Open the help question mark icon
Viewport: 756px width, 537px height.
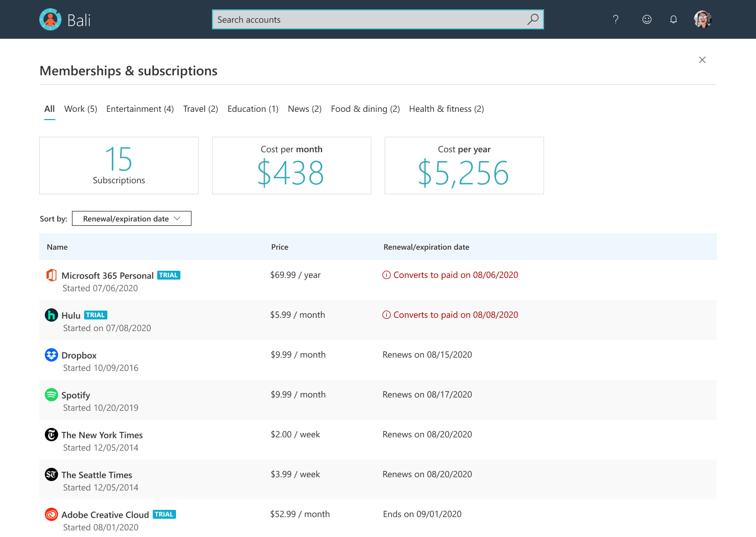click(615, 19)
